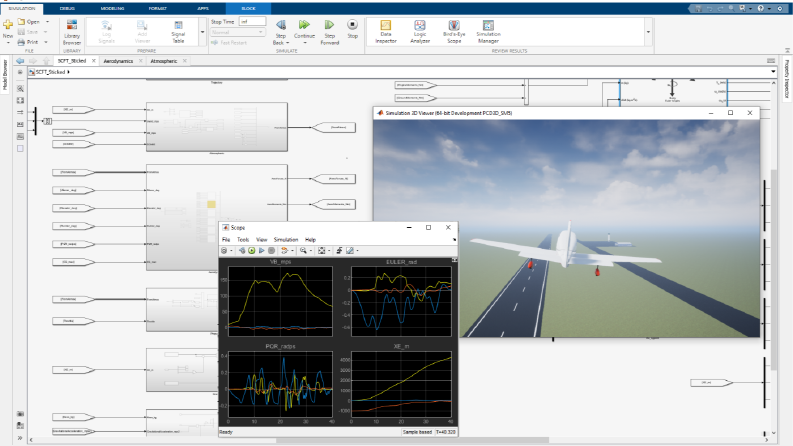Image resolution: width=793 pixels, height=446 pixels.
Task: Open the New dropdown arrow
Action: [8, 42]
